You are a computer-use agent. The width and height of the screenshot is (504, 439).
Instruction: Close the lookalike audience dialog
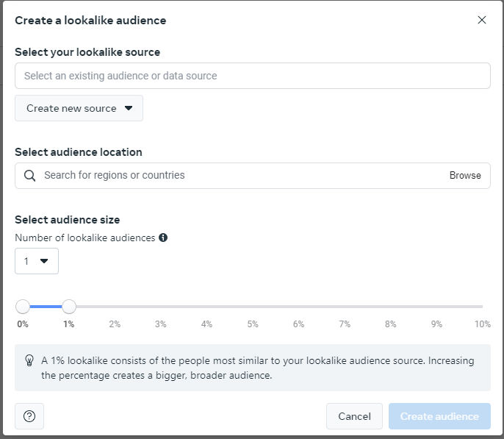[x=481, y=20]
